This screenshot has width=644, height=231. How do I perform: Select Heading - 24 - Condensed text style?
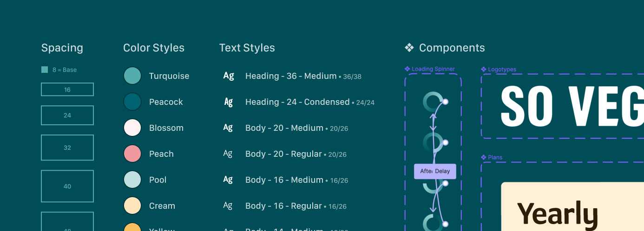coord(297,102)
